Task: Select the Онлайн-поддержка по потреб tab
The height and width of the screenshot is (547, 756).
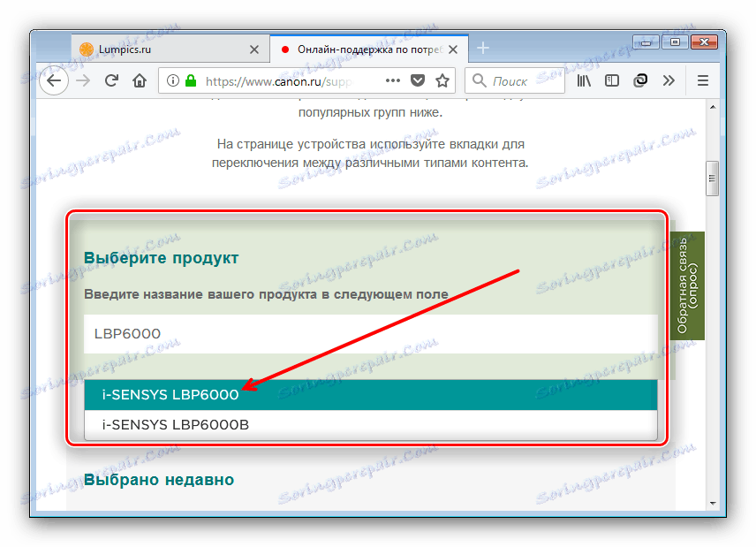Action: click(369, 49)
